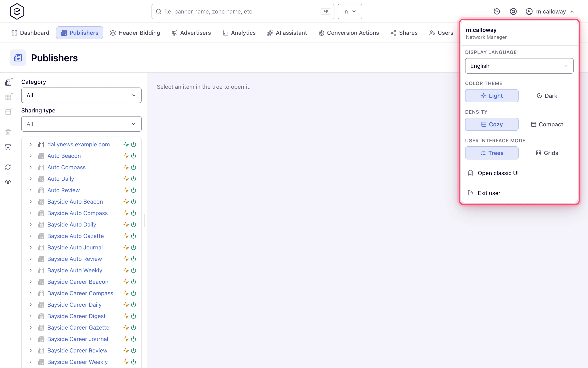The height and width of the screenshot is (368, 588).
Task: Open the Auto Review publisher link
Action: coord(63,190)
